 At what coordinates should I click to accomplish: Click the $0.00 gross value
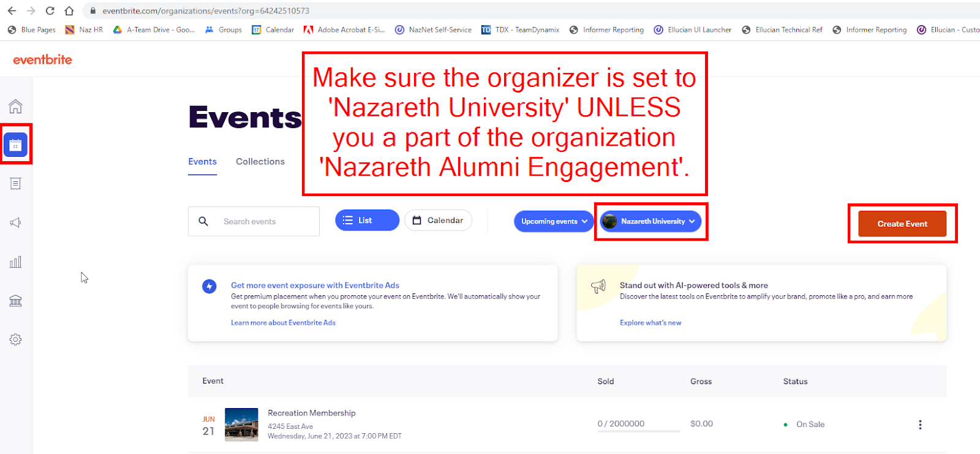click(x=701, y=424)
